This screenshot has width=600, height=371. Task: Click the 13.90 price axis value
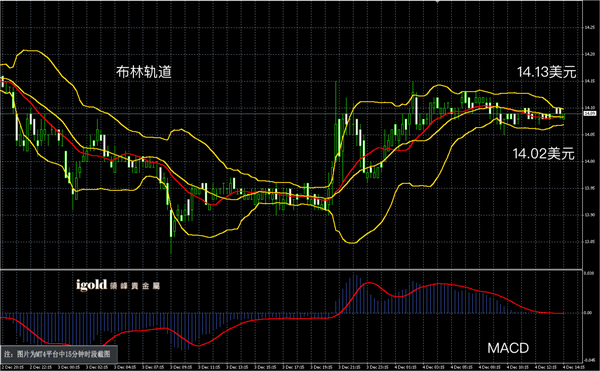click(x=589, y=215)
